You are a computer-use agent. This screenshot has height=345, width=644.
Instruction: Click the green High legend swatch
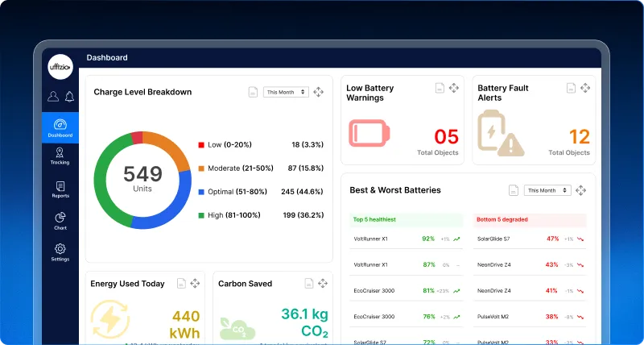point(201,215)
